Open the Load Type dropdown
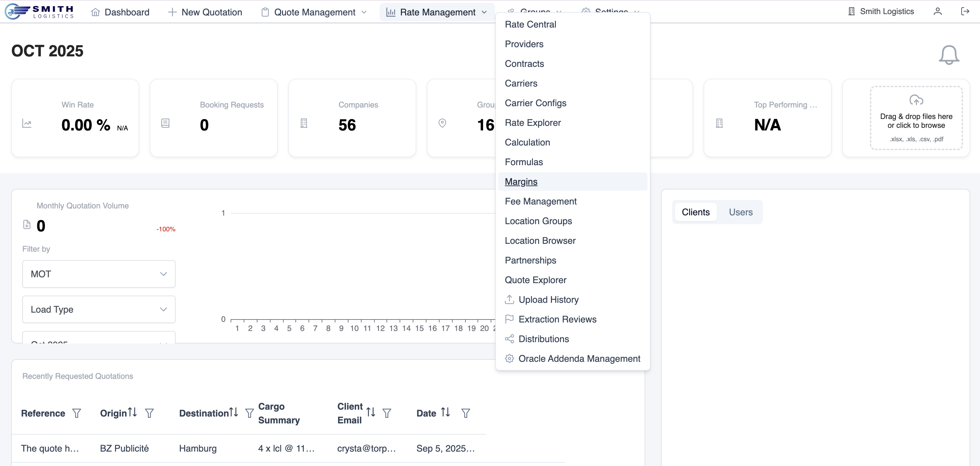980x466 pixels. pyautogui.click(x=99, y=310)
